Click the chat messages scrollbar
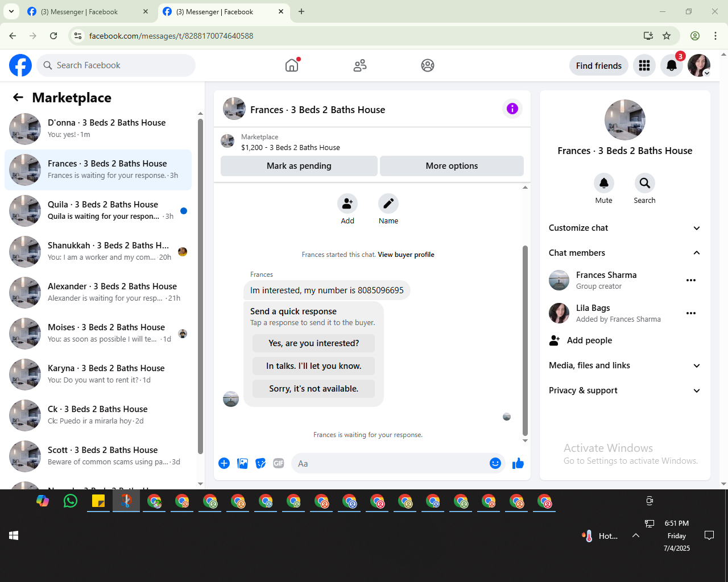This screenshot has height=582, width=728. tap(525, 340)
